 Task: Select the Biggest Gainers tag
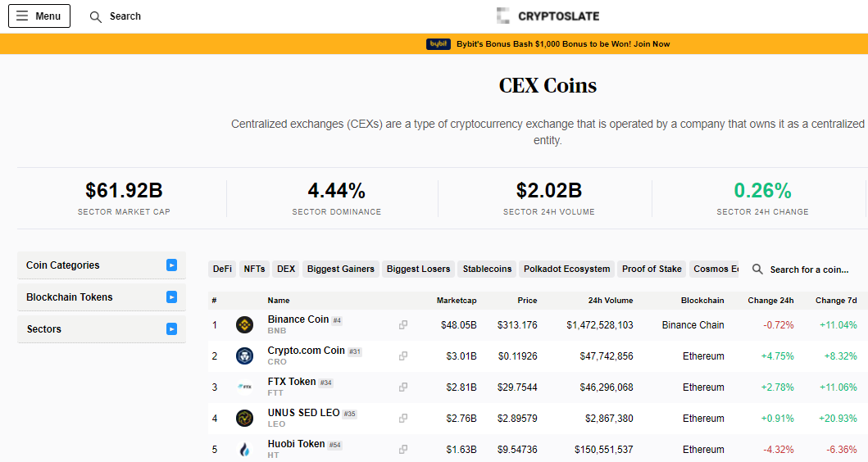coord(340,269)
